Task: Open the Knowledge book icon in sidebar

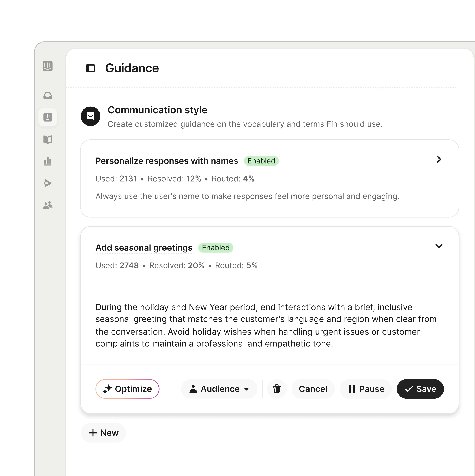Action: pyautogui.click(x=48, y=140)
